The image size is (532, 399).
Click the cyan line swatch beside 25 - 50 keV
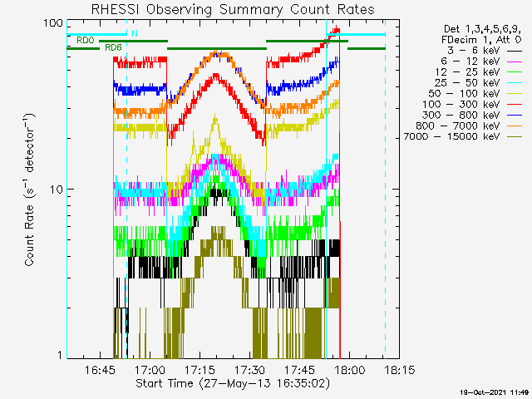[x=515, y=83]
